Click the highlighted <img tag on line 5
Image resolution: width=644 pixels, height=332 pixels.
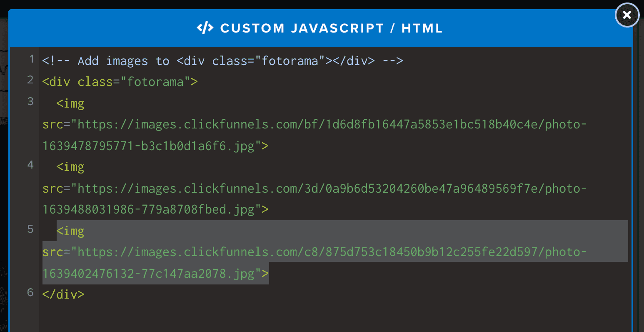click(x=70, y=231)
